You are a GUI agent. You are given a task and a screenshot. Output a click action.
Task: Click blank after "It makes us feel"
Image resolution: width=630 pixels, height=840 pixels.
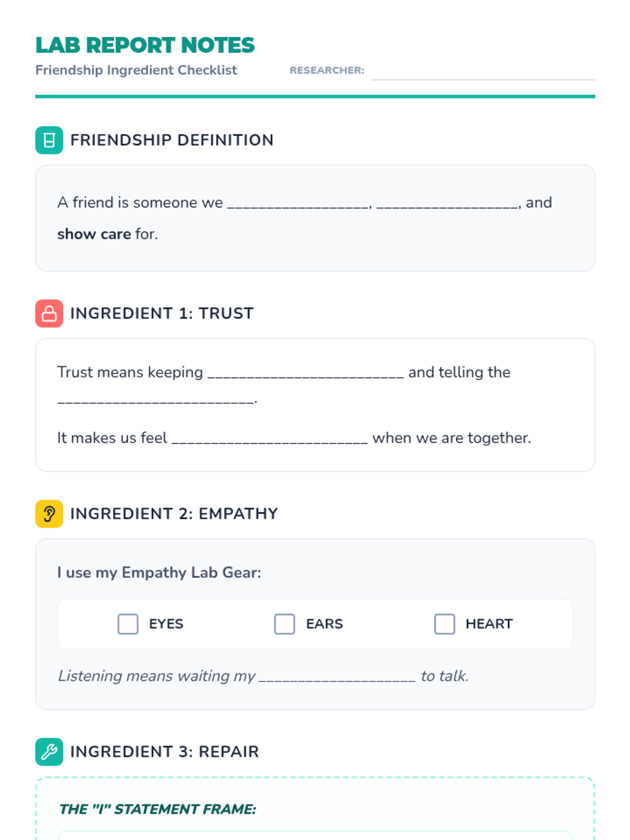pyautogui.click(x=270, y=438)
